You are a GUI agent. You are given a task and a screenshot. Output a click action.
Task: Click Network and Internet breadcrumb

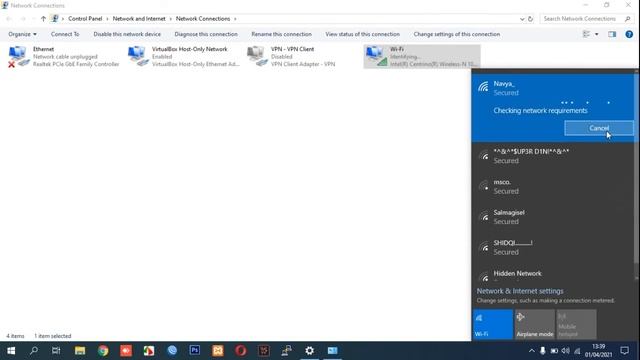pos(139,19)
